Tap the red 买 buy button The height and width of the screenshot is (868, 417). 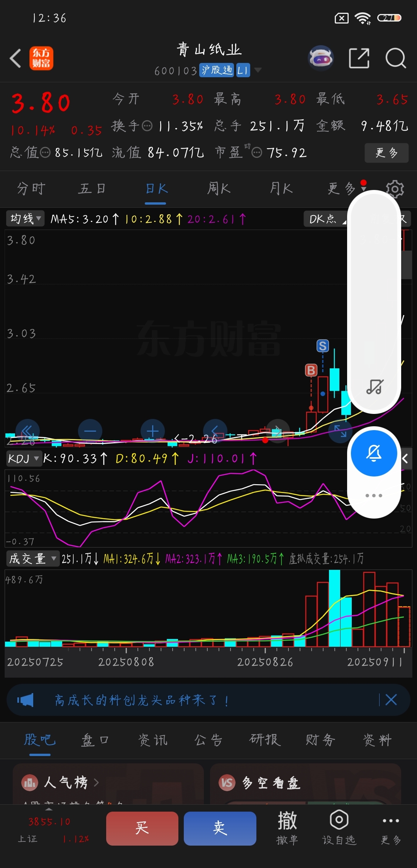click(142, 828)
